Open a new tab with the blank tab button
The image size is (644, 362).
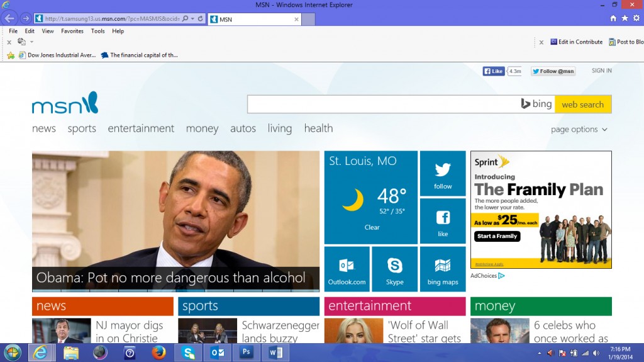pos(308,19)
